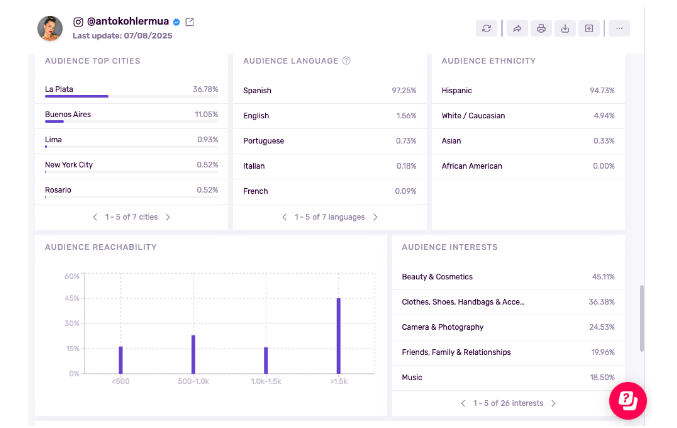This screenshot has height=428, width=677.
Task: Click the >1.5k reachability bar
Action: 338,335
